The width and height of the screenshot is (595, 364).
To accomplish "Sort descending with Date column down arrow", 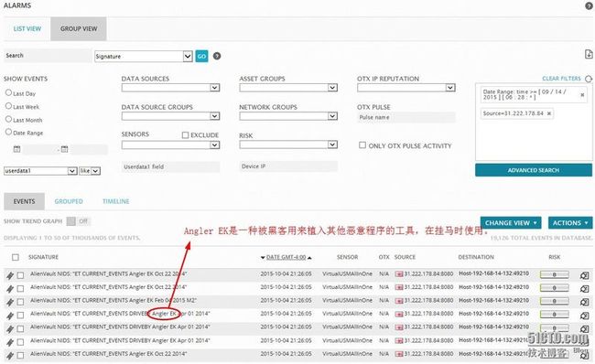I will [x=263, y=258].
